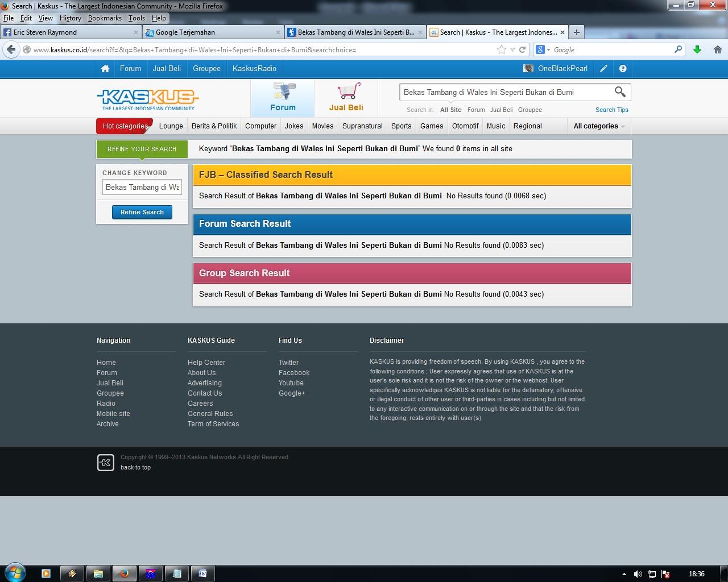Click the Firefox home icon
Viewport: 728px width, 582px height.
[x=718, y=49]
